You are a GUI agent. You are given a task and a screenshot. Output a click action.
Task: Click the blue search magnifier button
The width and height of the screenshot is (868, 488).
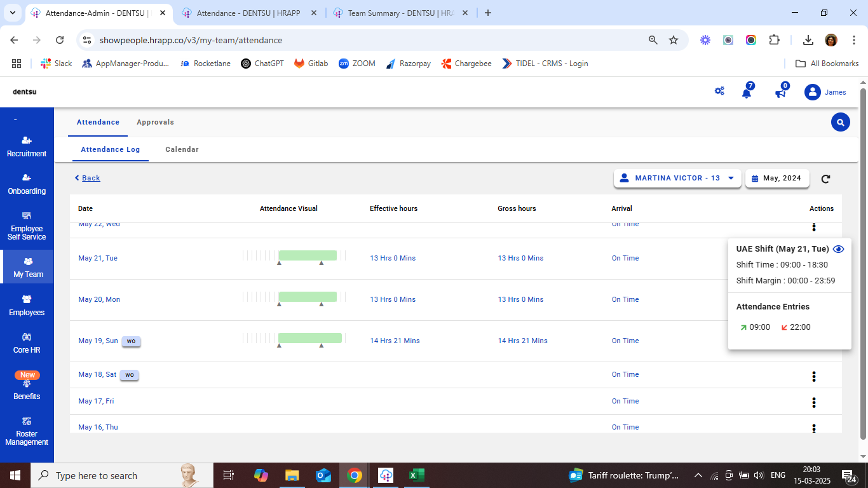[840, 122]
